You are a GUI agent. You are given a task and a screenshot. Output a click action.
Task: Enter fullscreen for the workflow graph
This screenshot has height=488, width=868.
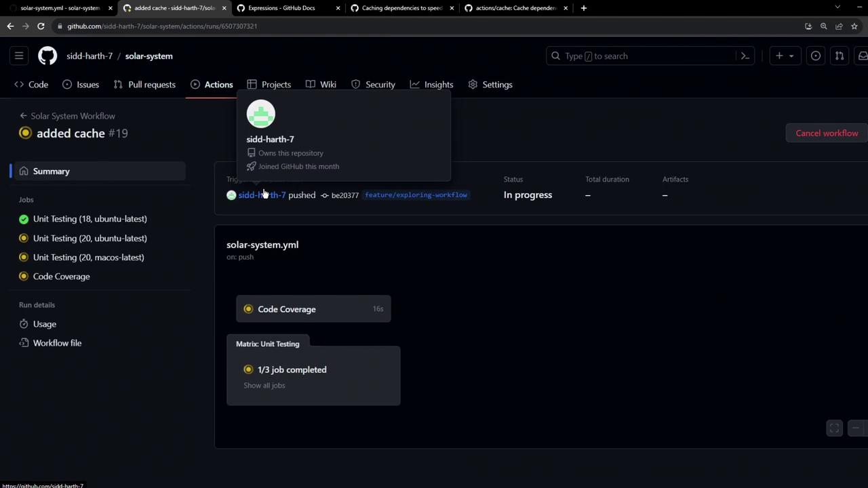[x=835, y=428]
